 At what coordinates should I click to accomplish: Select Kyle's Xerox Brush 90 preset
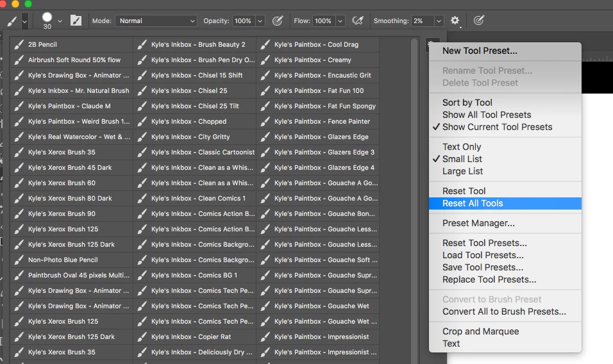click(x=72, y=213)
